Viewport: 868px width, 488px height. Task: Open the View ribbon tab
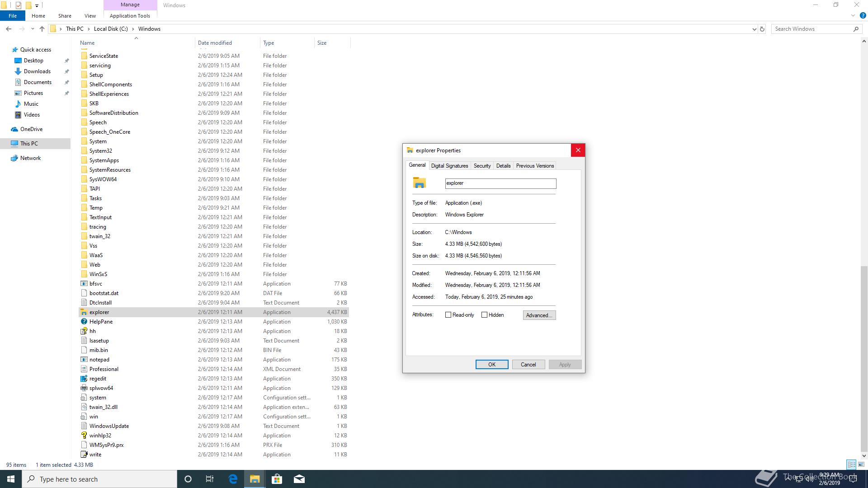point(90,16)
